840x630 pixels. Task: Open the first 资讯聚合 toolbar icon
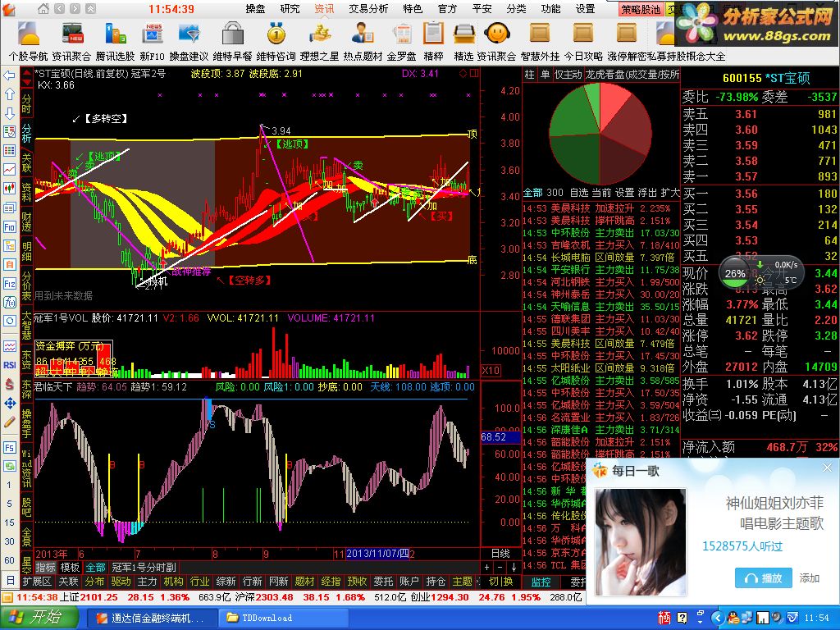pyautogui.click(x=71, y=41)
